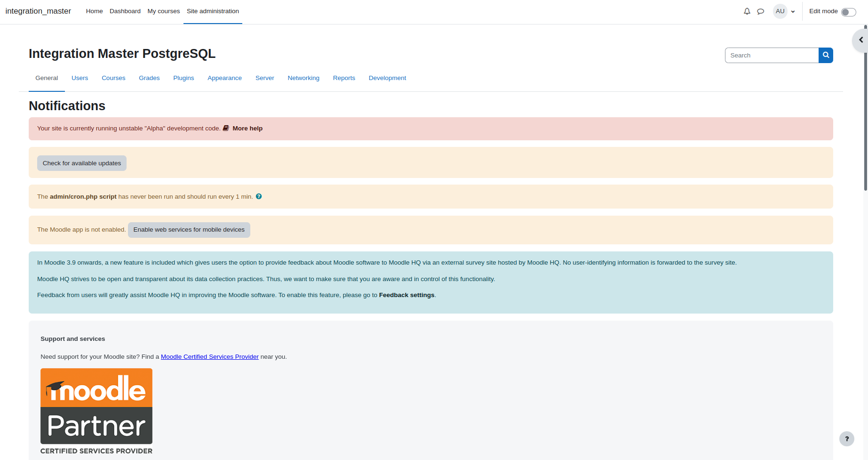The image size is (868, 460).
Task: Open the block drawer chevron
Action: click(x=861, y=40)
